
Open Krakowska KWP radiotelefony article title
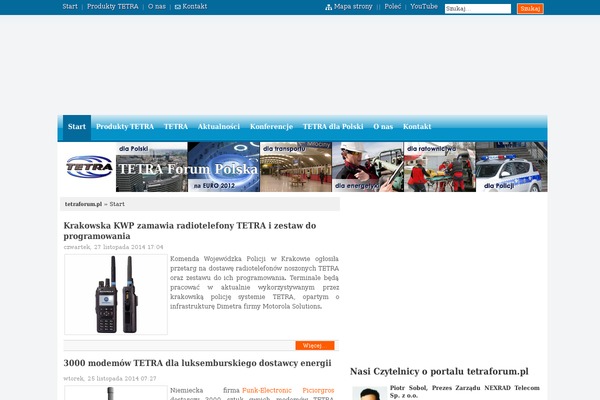(190, 230)
